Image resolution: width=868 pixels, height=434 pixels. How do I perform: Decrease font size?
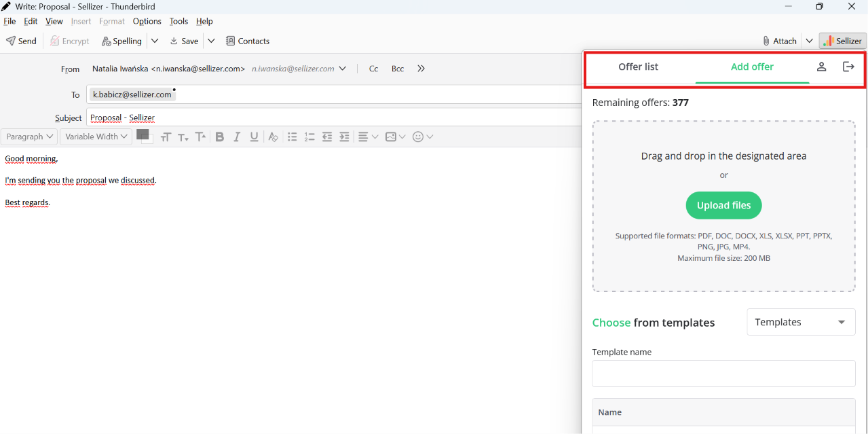183,137
